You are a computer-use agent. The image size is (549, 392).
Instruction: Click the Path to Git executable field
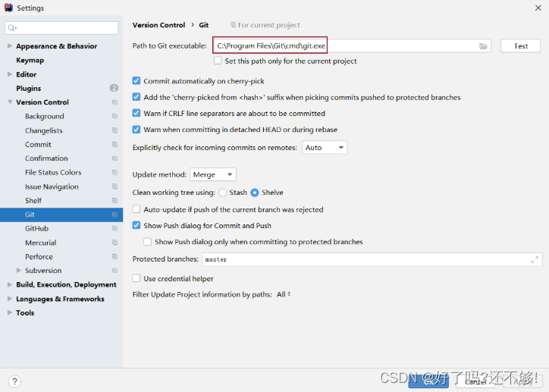351,45
